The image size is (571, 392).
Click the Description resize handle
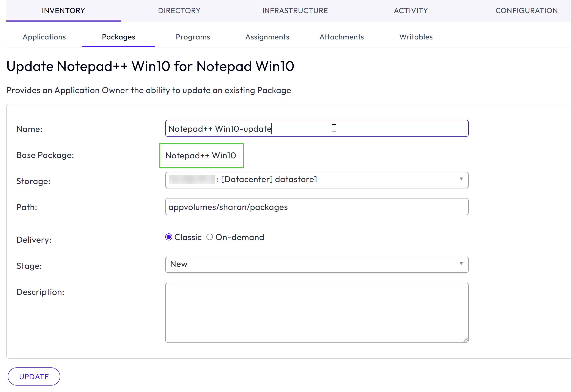466,340
